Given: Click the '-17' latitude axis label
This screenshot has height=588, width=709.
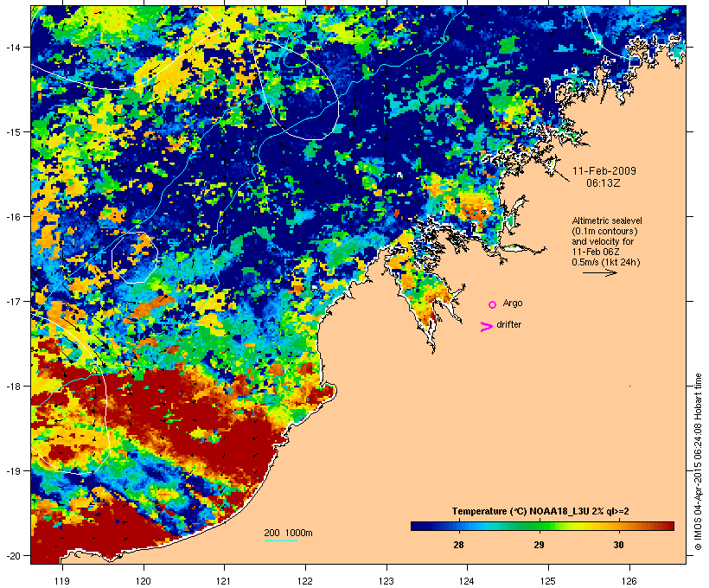Looking at the screenshot, I should [12, 301].
